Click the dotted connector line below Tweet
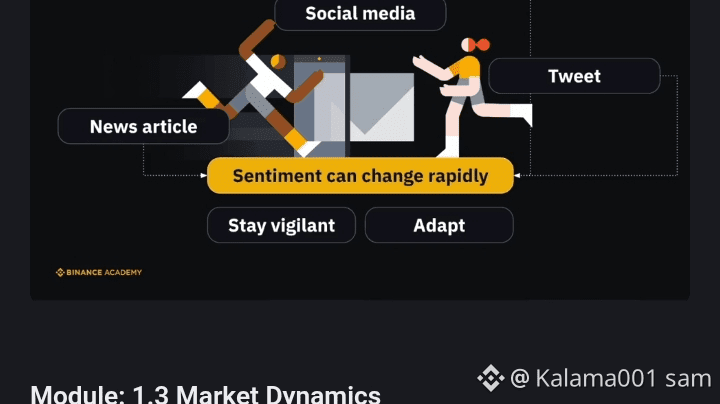Image resolution: width=720 pixels, height=404 pixels. (x=677, y=125)
